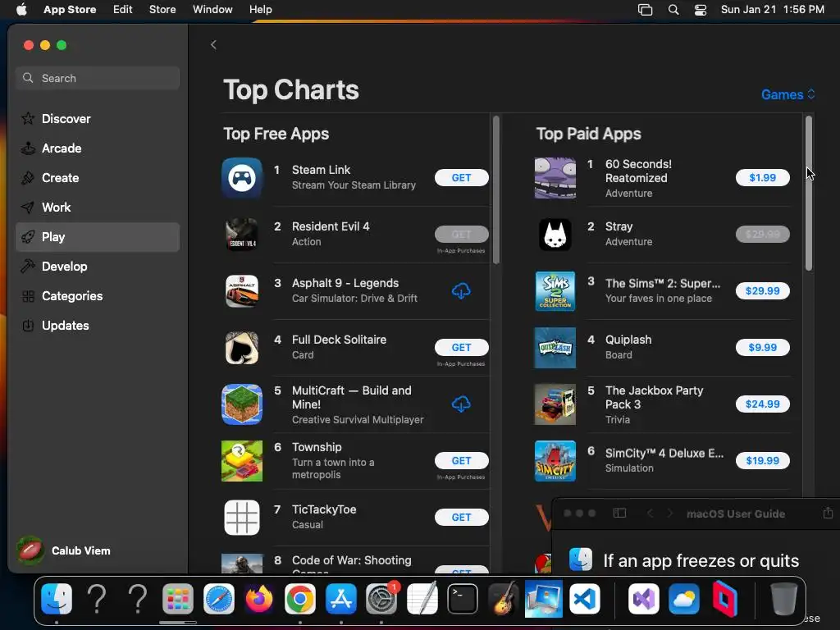
Task: Open 60 Seconds! Reatomized icon
Action: click(x=555, y=178)
